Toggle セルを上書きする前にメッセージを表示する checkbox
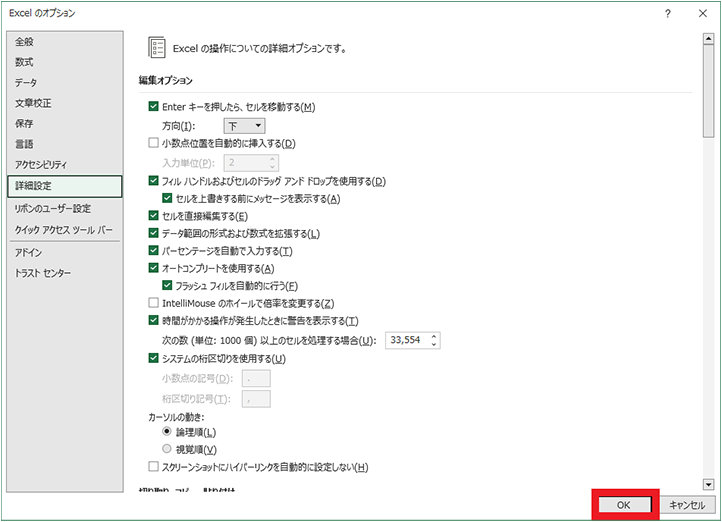Image resolution: width=722 pixels, height=522 pixels. [x=167, y=198]
